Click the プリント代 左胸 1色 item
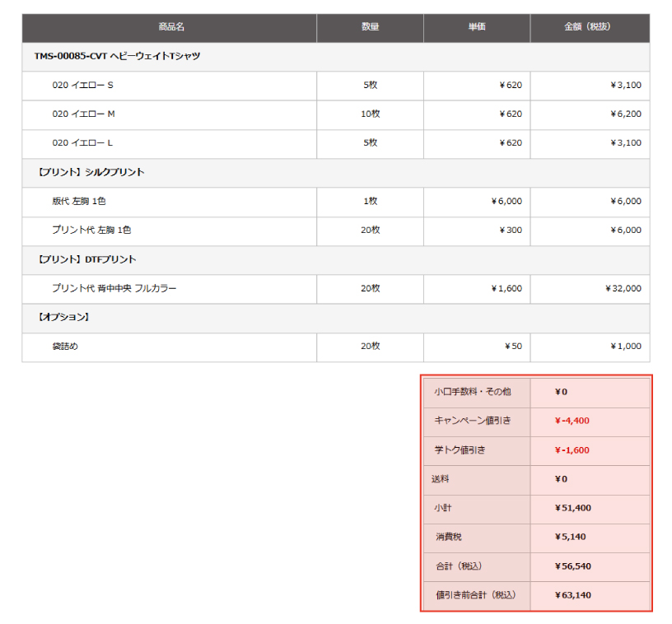Viewport: 672px width, 624px height. pos(91,230)
